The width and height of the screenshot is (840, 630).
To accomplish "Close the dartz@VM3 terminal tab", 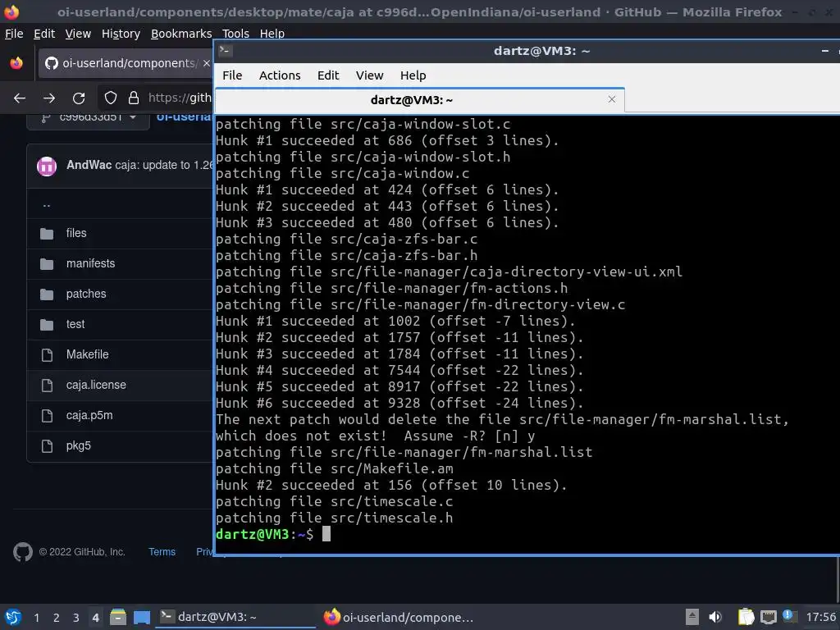I will pyautogui.click(x=612, y=99).
